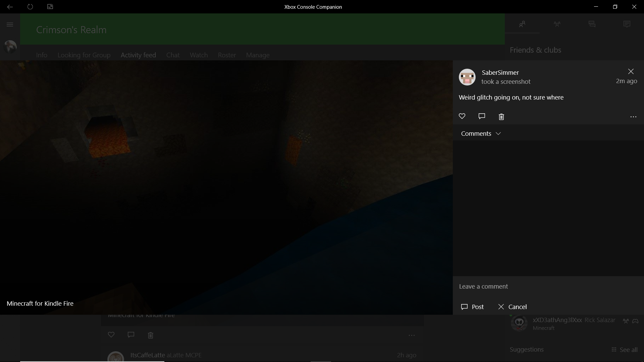This screenshot has width=644, height=362.
Task: Cancel the comment entry
Action: point(513,307)
